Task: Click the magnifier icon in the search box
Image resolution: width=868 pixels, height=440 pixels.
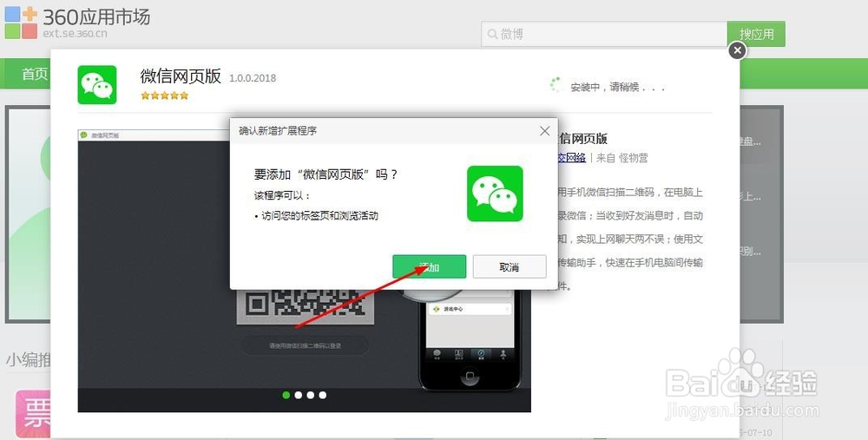Action: 491,35
